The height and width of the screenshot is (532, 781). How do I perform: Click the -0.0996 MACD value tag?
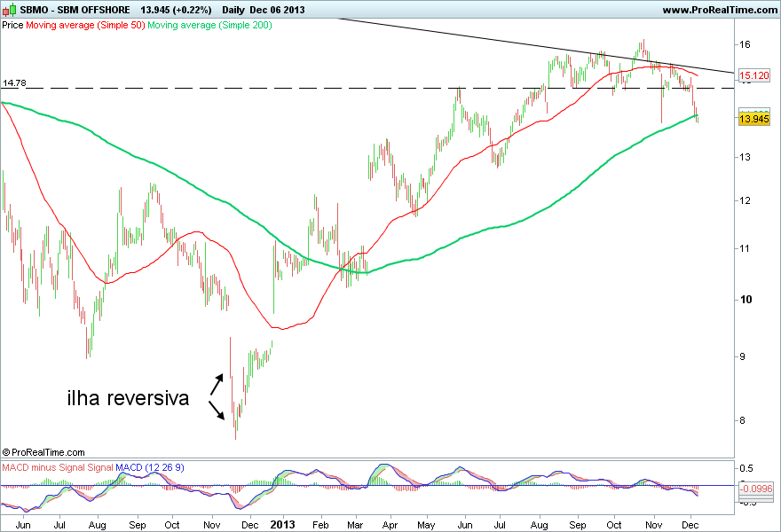pos(755,489)
